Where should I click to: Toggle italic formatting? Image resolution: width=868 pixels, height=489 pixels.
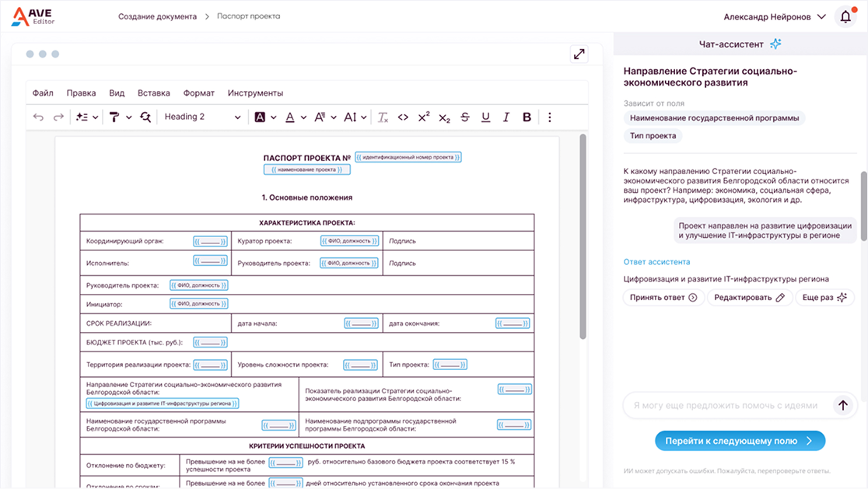pyautogui.click(x=506, y=117)
